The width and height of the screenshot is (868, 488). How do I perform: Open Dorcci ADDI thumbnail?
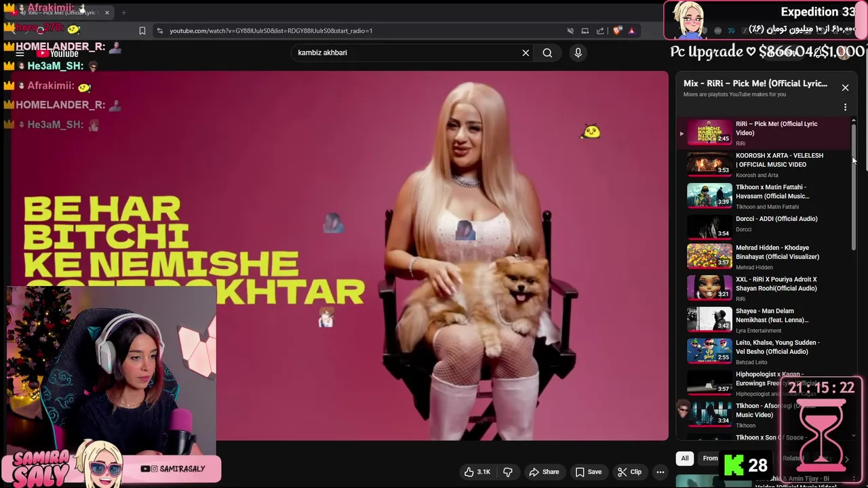click(x=709, y=227)
